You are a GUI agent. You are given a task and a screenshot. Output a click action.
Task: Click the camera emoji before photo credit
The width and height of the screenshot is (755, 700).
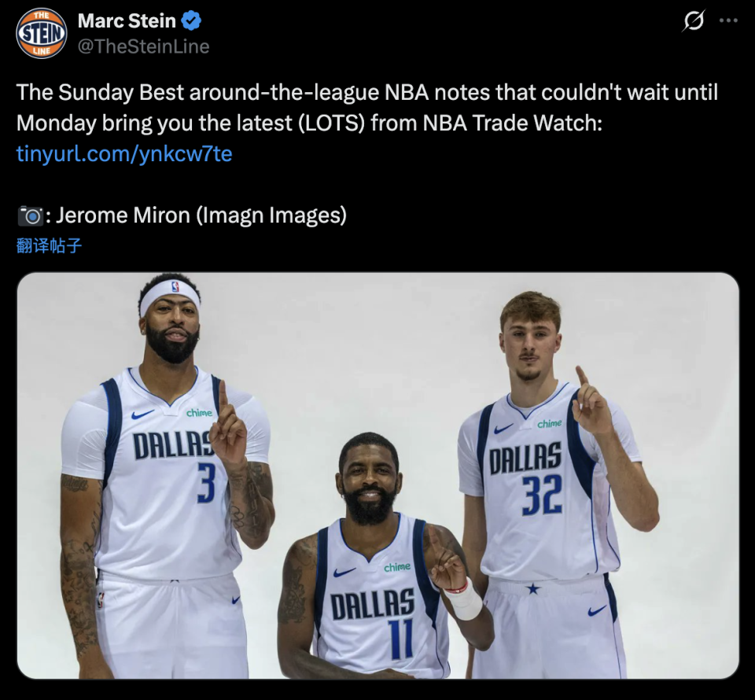point(31,216)
